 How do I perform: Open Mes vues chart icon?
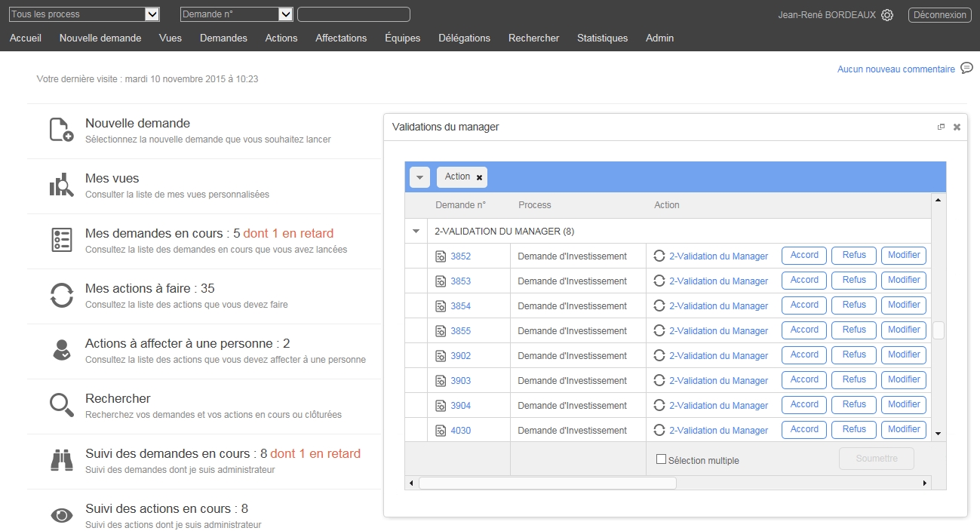point(61,185)
